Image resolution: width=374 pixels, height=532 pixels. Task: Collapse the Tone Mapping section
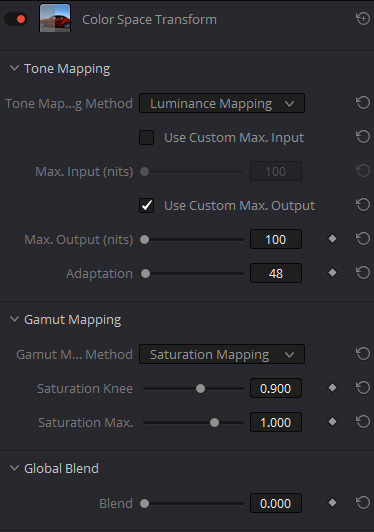14,68
